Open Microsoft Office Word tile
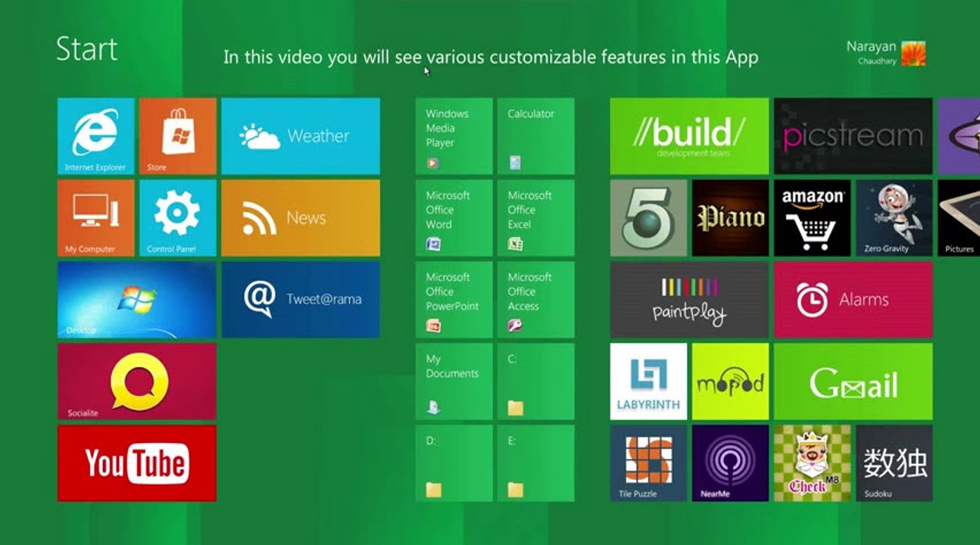Image resolution: width=980 pixels, height=545 pixels. click(454, 218)
